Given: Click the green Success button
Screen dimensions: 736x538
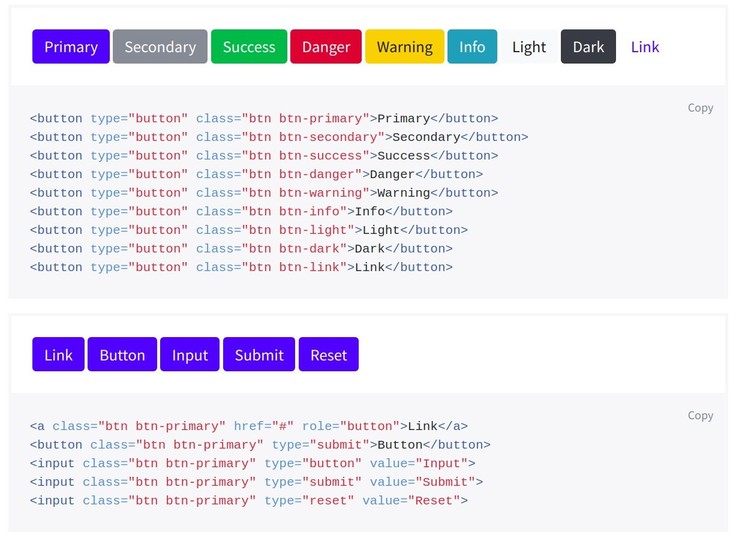Looking at the screenshot, I should click(249, 47).
